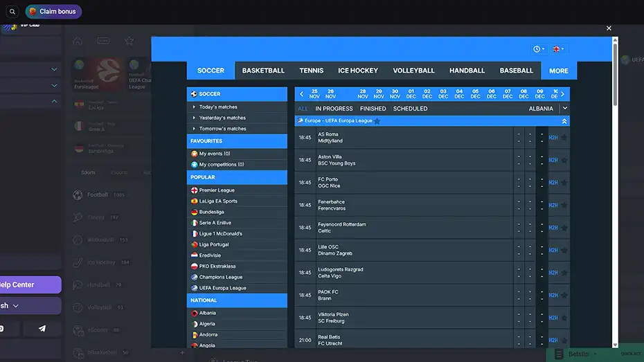
Task: Star the Fenerbahce vs Ferencvaros match
Action: [564, 205]
